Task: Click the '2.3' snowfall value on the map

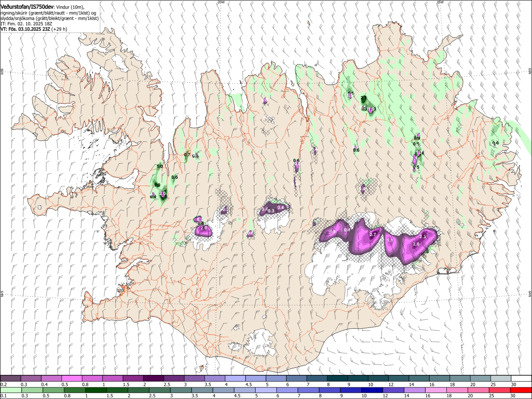Action: coord(423,236)
